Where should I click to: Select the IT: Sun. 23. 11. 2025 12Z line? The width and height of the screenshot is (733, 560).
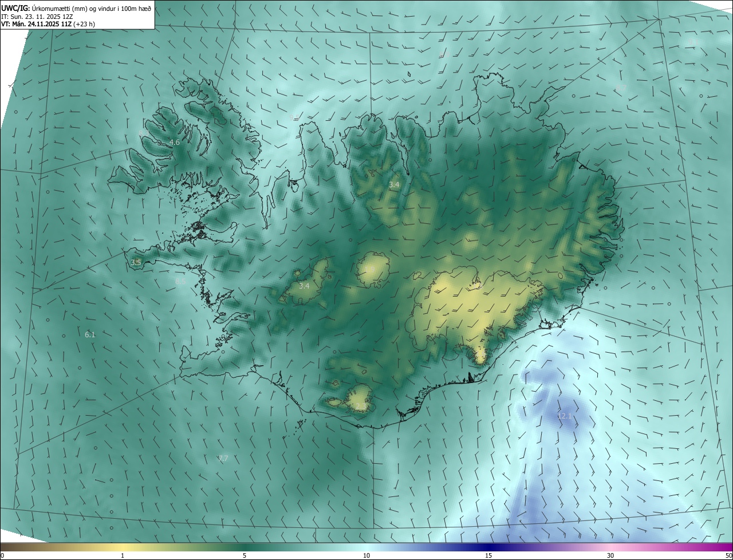[x=37, y=16]
